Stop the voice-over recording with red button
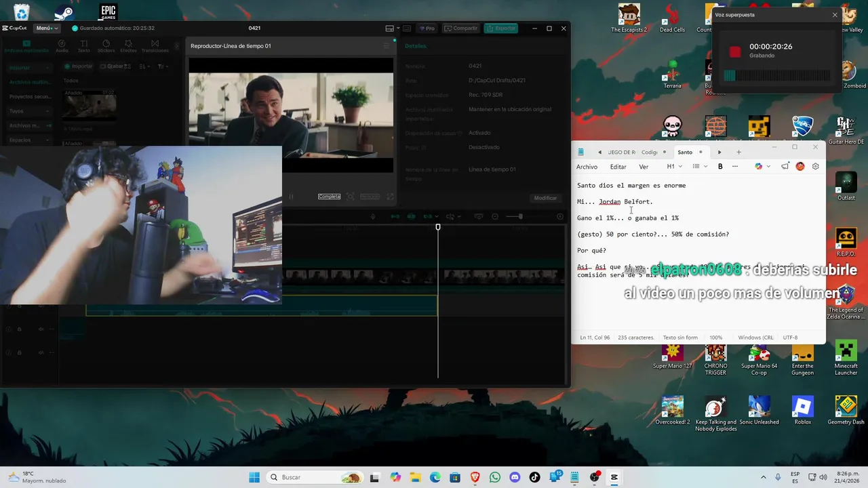The image size is (868, 488). [x=735, y=52]
